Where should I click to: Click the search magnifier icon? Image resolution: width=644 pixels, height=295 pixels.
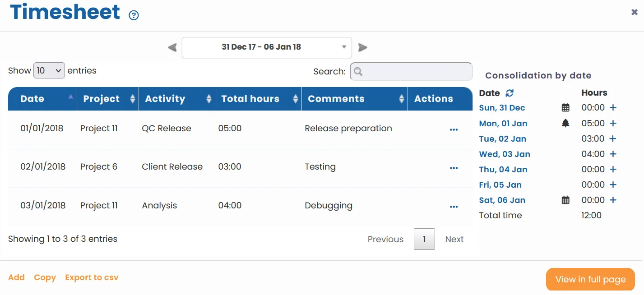tap(358, 71)
